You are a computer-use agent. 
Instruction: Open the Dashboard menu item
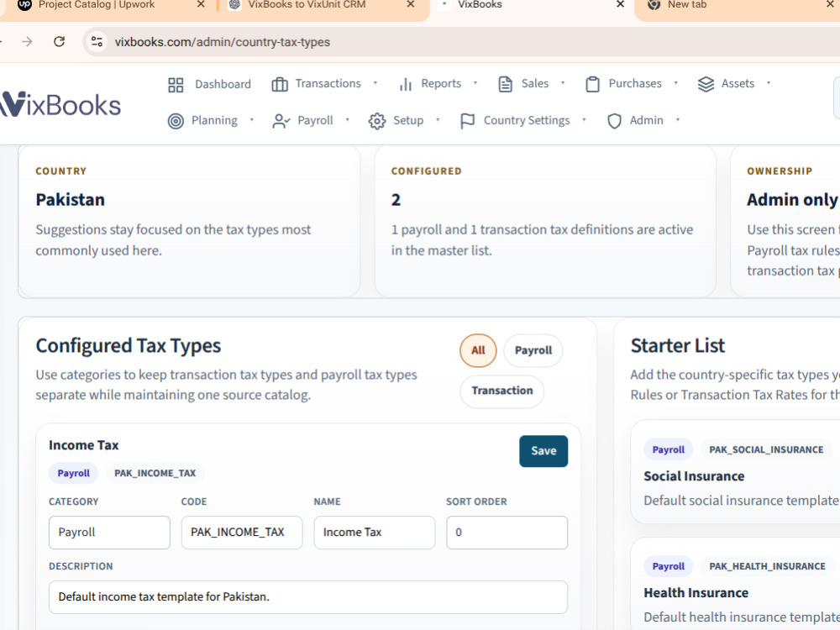209,84
